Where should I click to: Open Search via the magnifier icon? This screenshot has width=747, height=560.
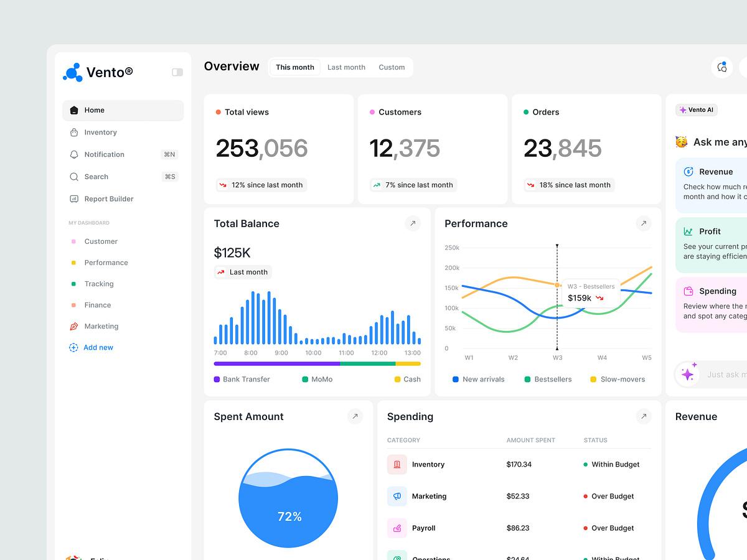click(75, 177)
